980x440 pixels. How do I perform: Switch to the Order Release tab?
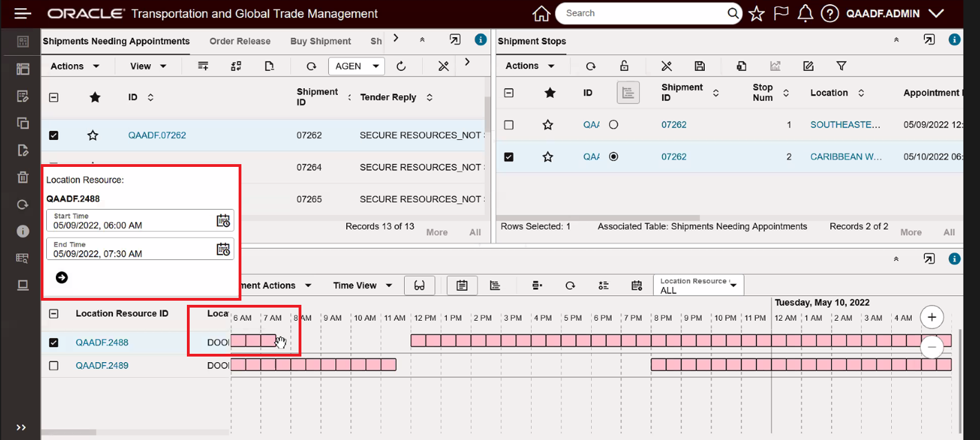pyautogui.click(x=240, y=41)
